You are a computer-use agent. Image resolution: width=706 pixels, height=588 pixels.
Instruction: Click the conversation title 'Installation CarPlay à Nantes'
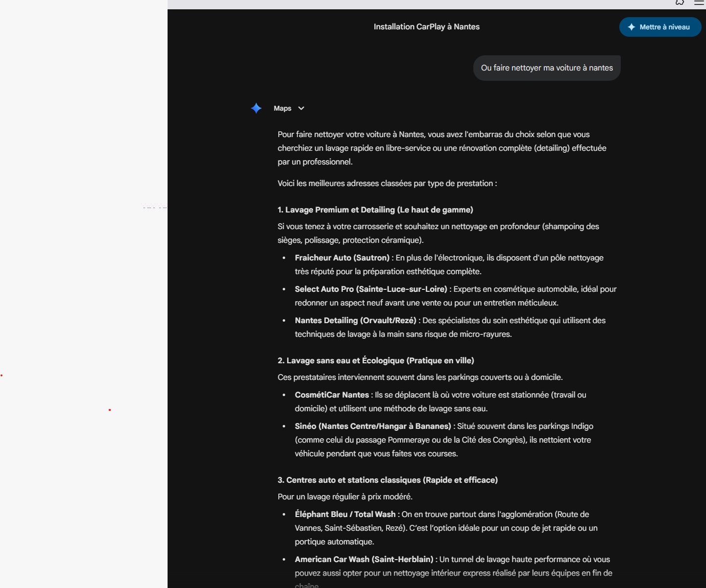coord(426,27)
